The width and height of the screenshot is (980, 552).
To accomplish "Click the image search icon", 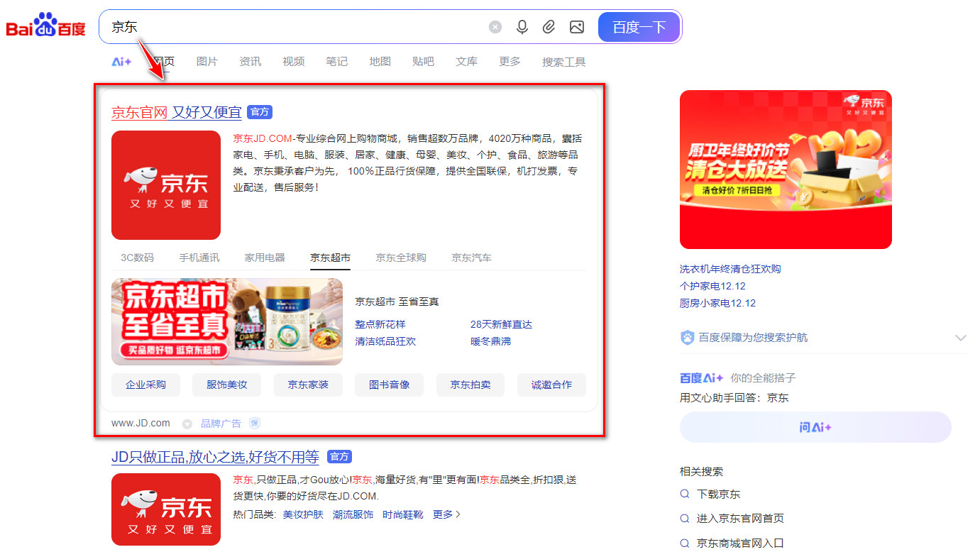I will tap(576, 27).
